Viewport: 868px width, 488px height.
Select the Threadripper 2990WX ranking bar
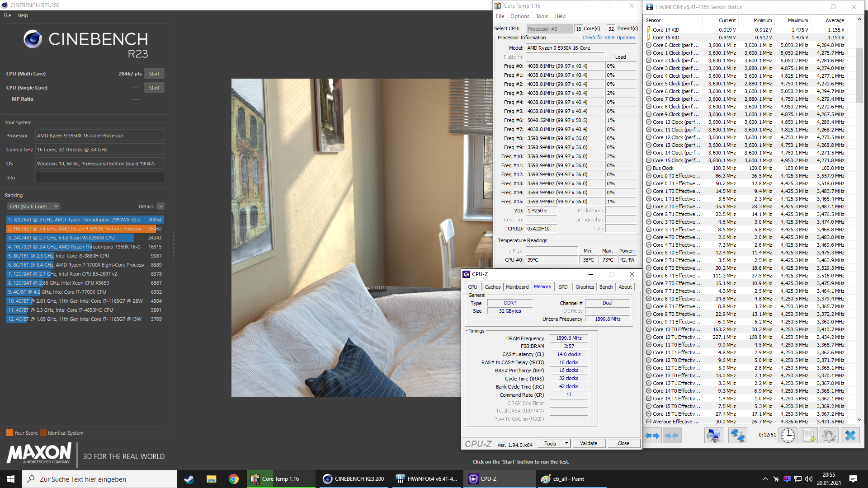click(77, 220)
